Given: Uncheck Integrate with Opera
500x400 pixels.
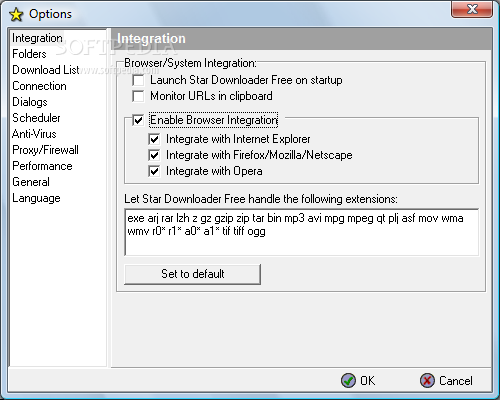Looking at the screenshot, I should (x=154, y=171).
